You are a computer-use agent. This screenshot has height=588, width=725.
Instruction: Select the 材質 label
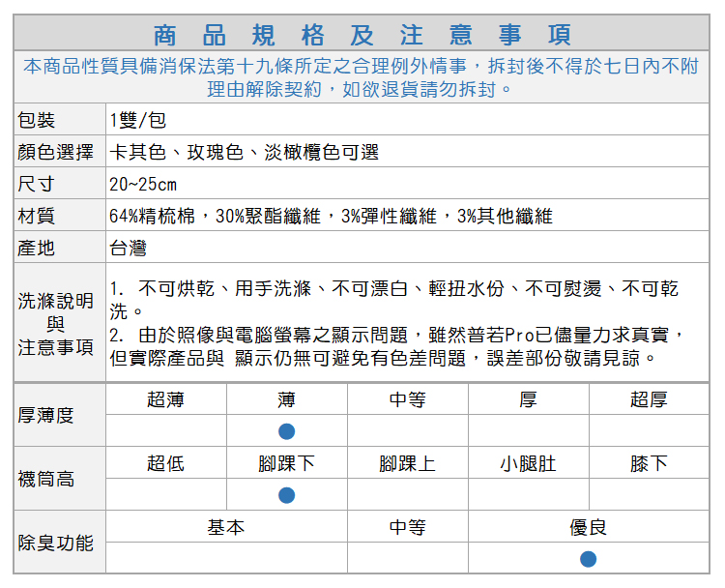click(36, 216)
